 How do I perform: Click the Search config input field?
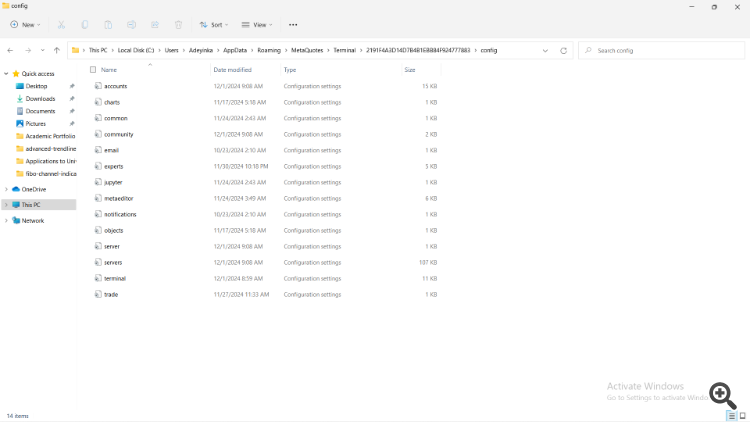tap(662, 50)
